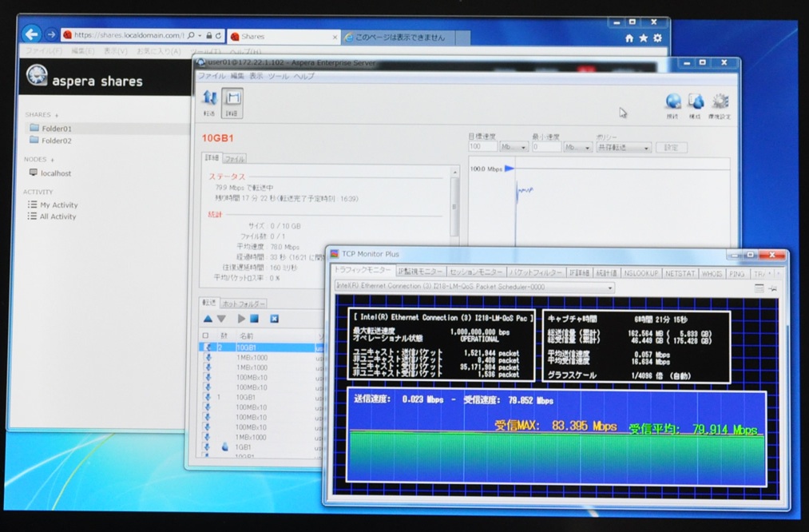Click the blue stop transfer square icon
Screen dimensions: 809x532
click(255, 319)
